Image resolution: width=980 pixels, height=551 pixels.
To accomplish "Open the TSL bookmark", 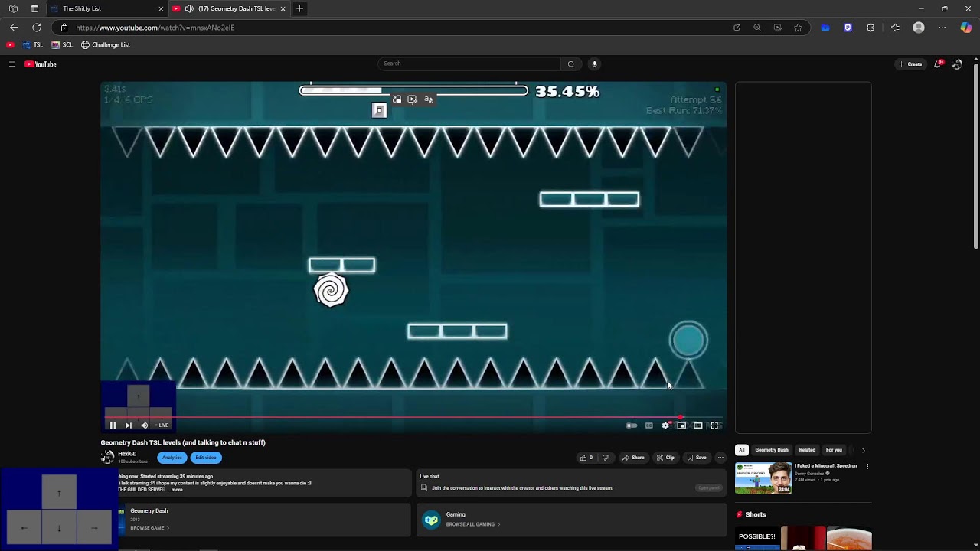I will tap(33, 45).
